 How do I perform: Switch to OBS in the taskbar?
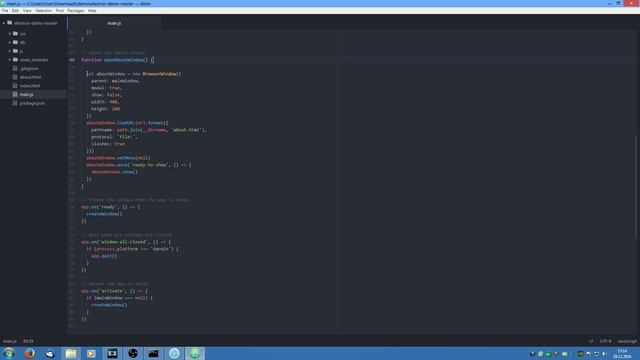click(x=133, y=353)
